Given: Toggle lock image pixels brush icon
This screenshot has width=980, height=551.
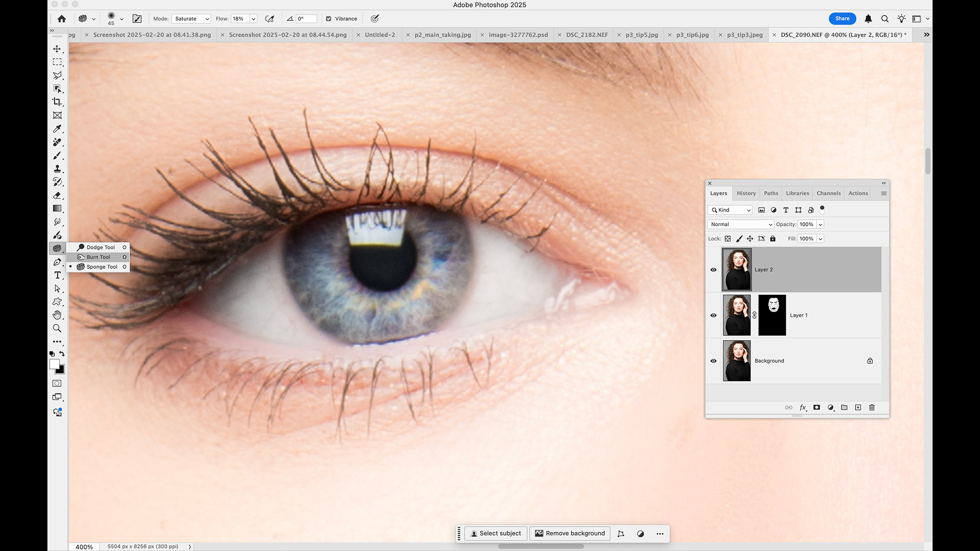Looking at the screenshot, I should point(739,239).
